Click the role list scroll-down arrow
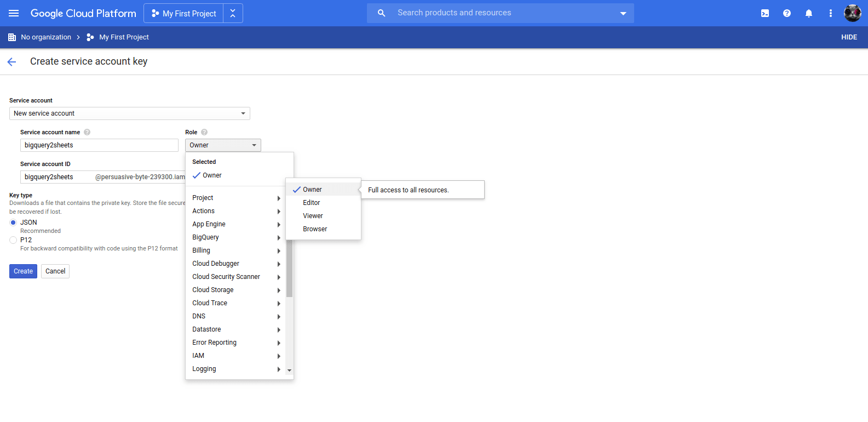868x422 pixels. [x=290, y=370]
